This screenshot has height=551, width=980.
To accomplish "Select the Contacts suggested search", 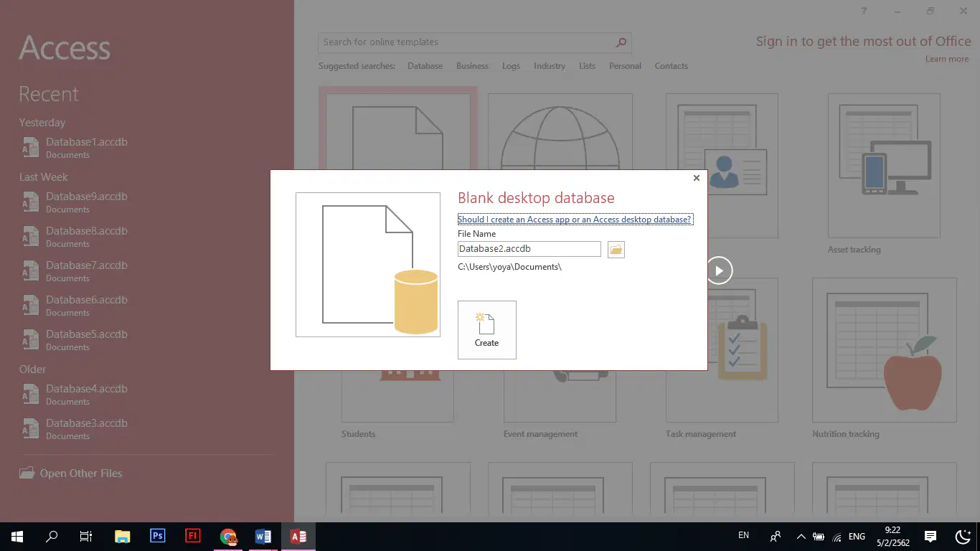I will 671,66.
